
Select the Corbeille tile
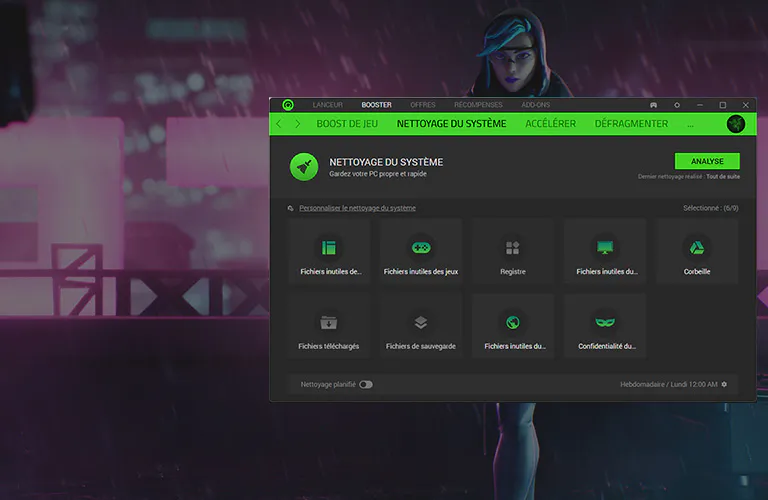(697, 252)
